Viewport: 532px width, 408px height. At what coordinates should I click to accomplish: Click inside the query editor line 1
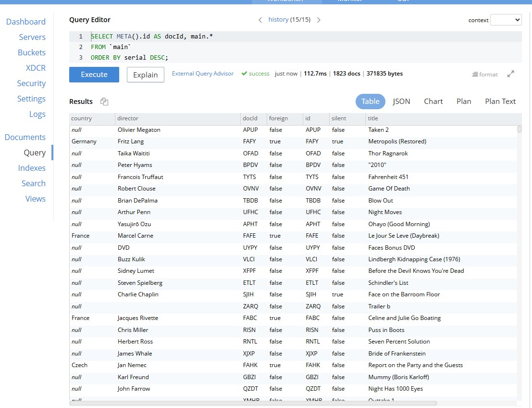tap(296, 37)
